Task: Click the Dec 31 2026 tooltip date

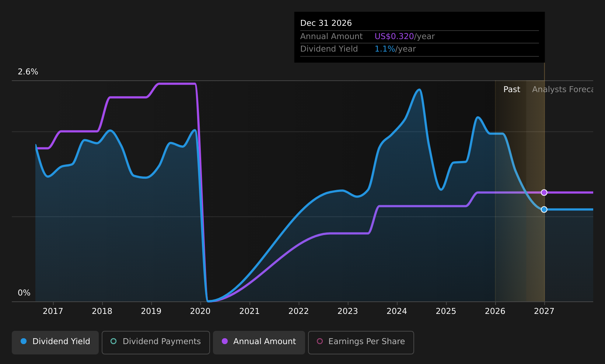Action: point(326,23)
